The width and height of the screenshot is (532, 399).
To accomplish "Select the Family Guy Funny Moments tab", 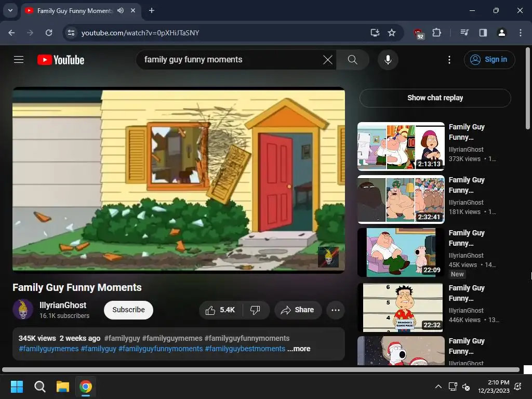I will pyautogui.click(x=74, y=11).
